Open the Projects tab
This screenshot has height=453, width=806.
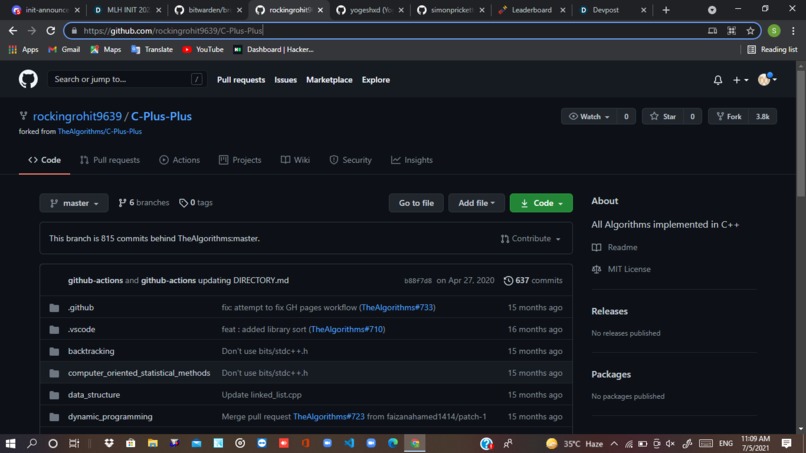tap(240, 160)
